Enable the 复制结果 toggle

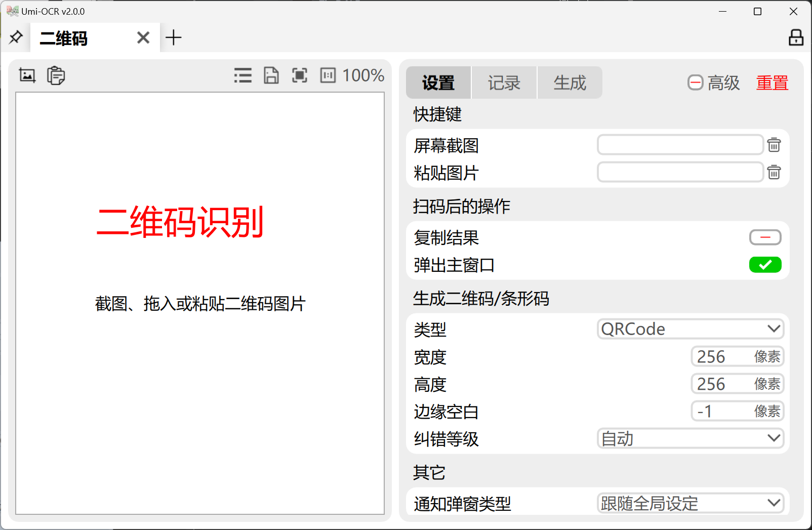click(x=765, y=237)
